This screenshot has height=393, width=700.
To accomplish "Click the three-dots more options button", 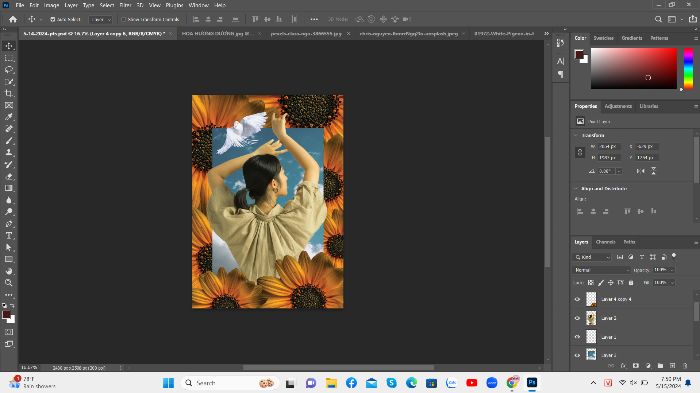I will [314, 19].
